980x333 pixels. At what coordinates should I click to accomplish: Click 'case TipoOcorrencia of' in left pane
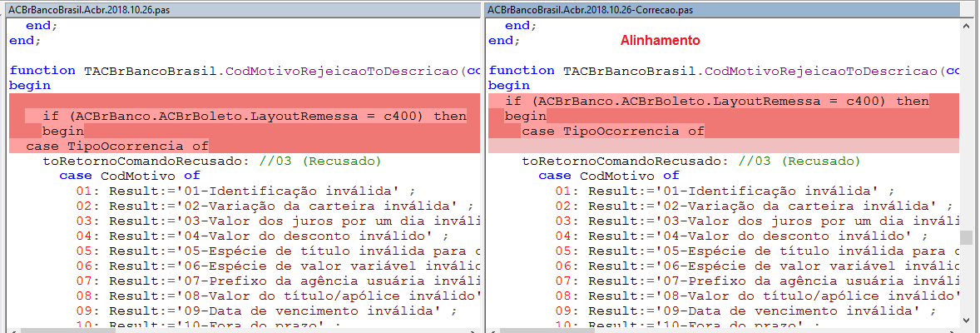coord(116,146)
